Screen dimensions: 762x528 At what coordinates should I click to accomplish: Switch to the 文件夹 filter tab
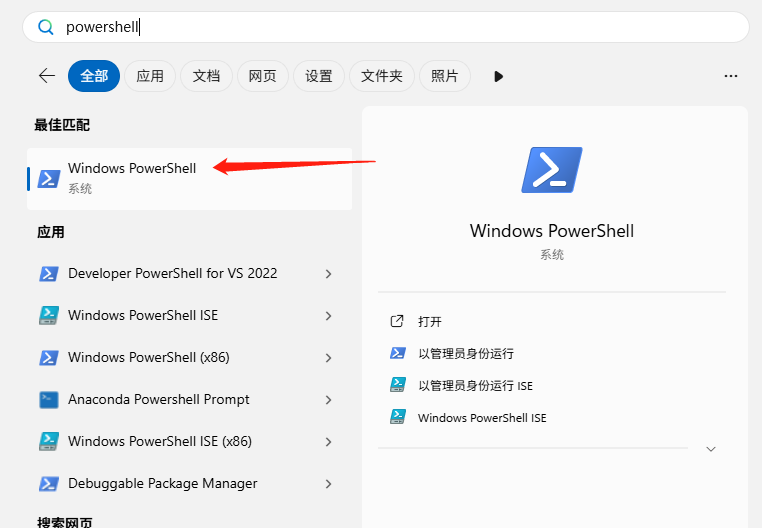point(381,76)
